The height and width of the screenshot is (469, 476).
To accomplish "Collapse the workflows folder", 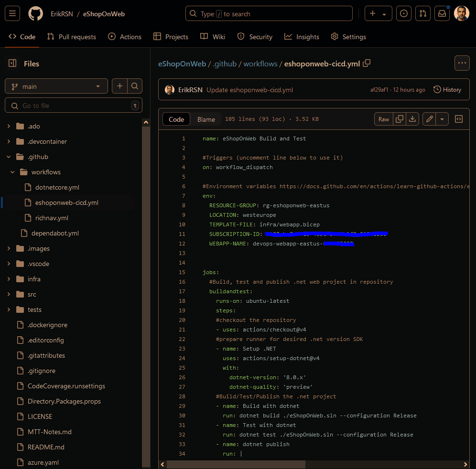I will [x=12, y=172].
